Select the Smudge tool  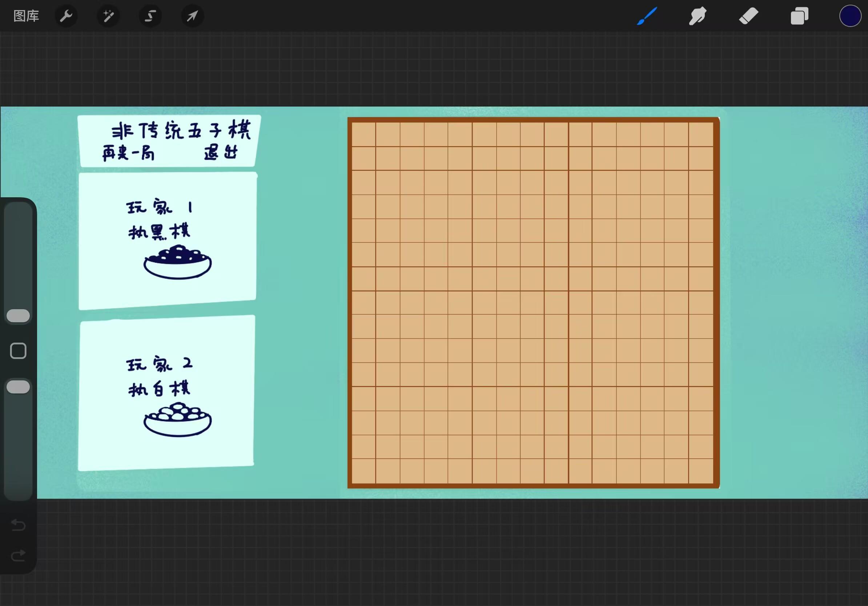[698, 16]
